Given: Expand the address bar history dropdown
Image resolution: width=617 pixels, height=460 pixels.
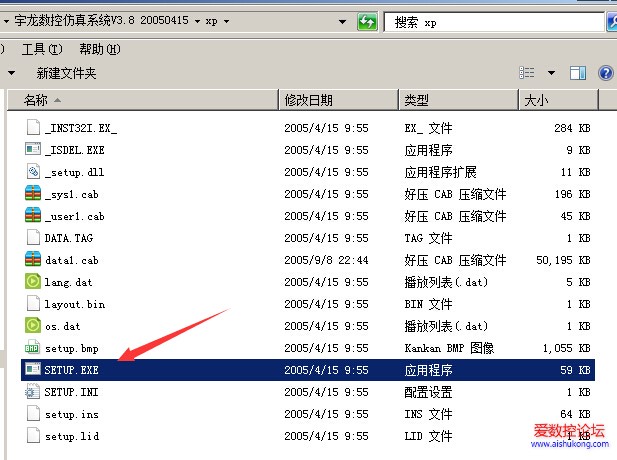Looking at the screenshot, I should [x=343, y=21].
